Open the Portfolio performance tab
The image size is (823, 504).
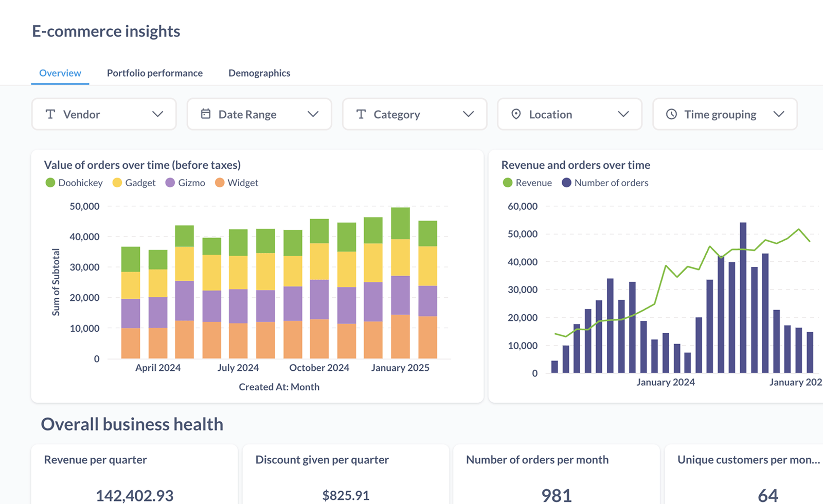tap(155, 73)
